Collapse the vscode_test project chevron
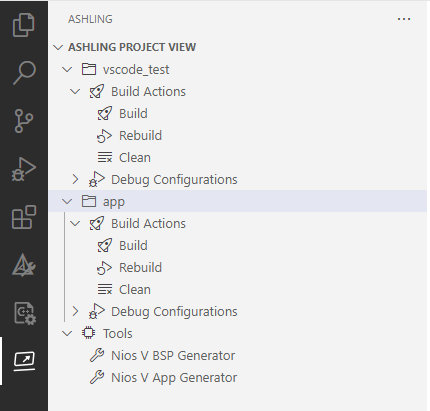The image size is (430, 411). click(x=67, y=70)
